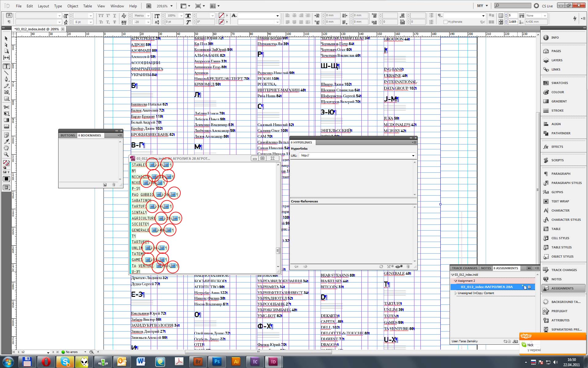
Task: Open the Effects panel
Action: pyautogui.click(x=557, y=147)
